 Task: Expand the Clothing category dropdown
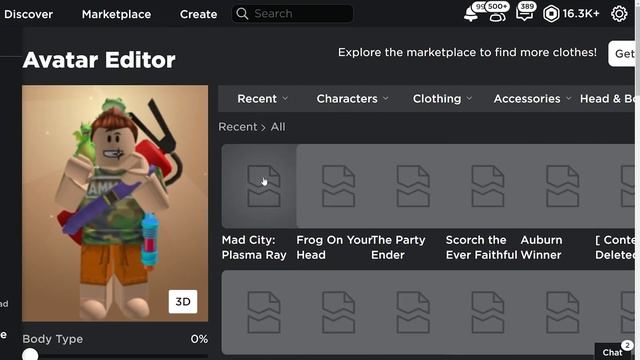442,99
